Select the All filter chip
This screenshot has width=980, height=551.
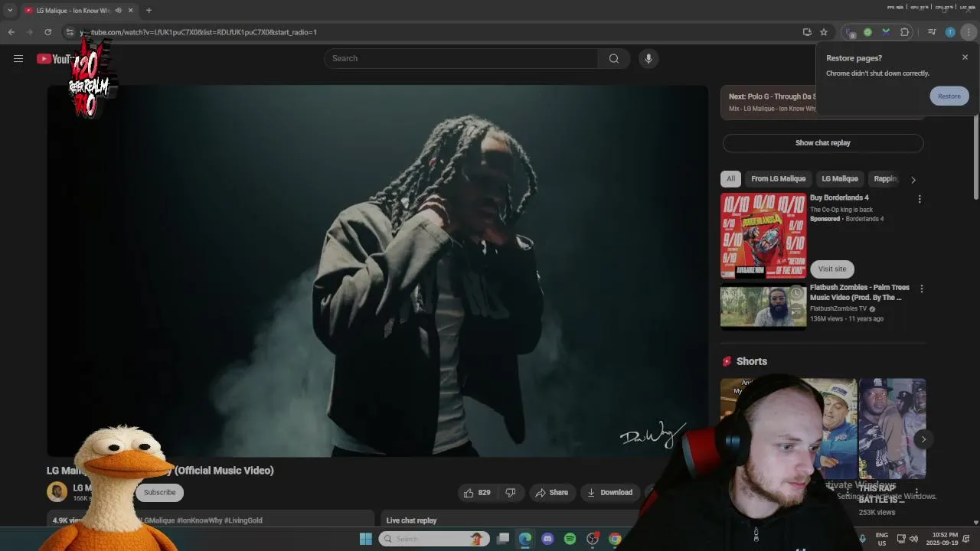[x=730, y=179]
